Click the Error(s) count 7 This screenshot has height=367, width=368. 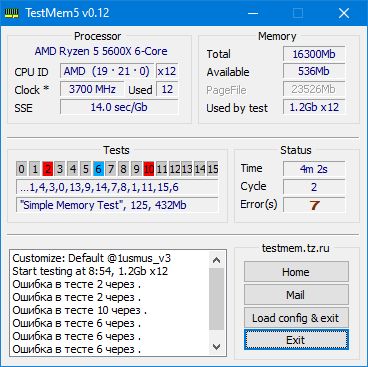pos(314,205)
